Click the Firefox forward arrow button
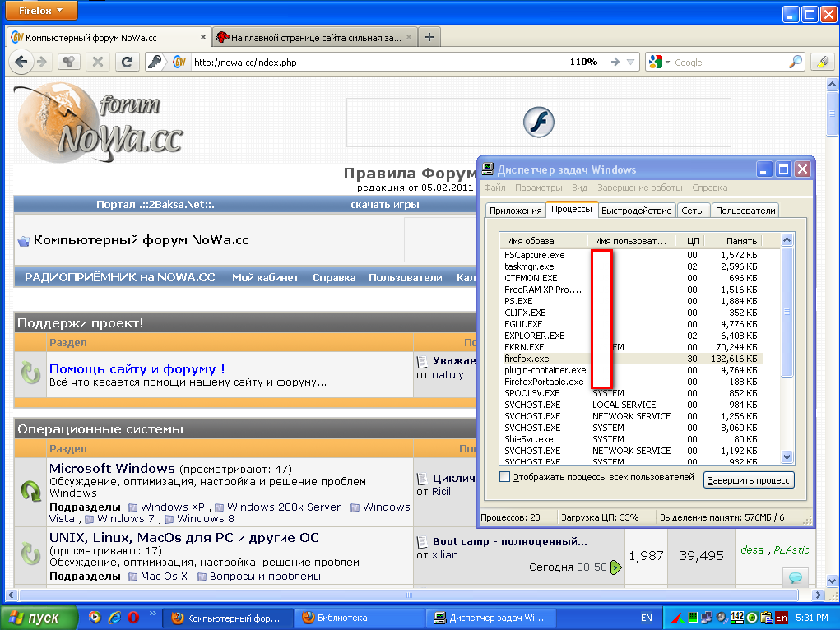 [x=42, y=63]
